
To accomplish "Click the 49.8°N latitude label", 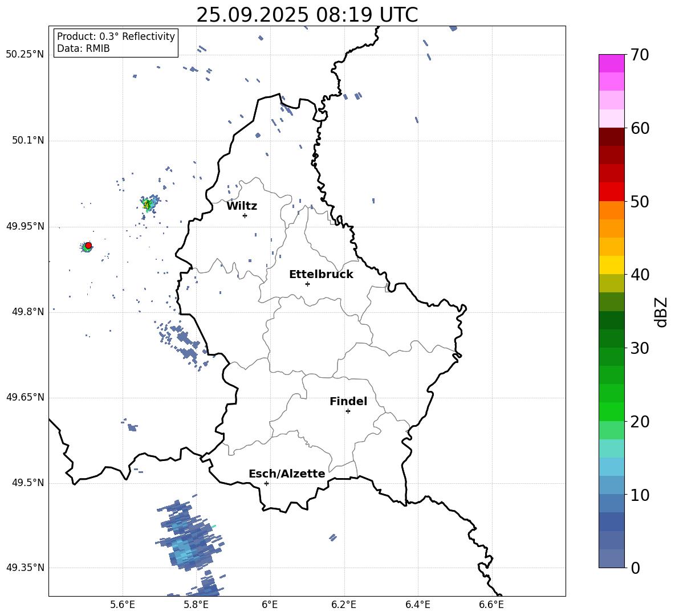I will pyautogui.click(x=28, y=312).
